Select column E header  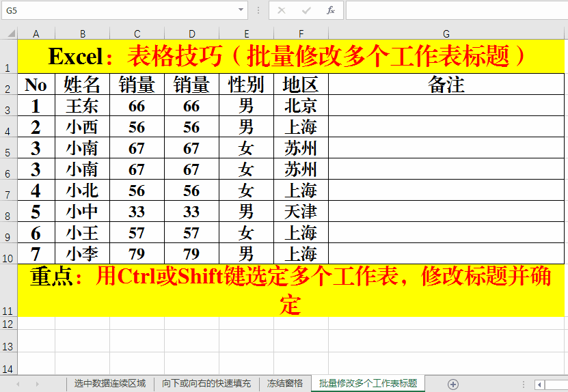click(246, 34)
